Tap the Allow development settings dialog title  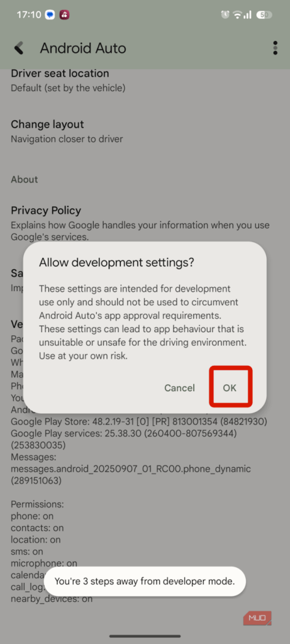116,263
